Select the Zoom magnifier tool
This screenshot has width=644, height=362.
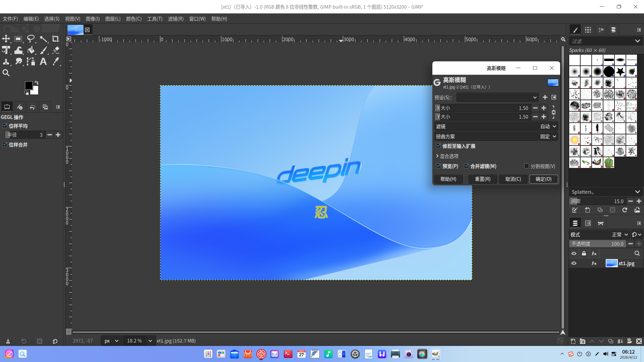[x=6, y=73]
